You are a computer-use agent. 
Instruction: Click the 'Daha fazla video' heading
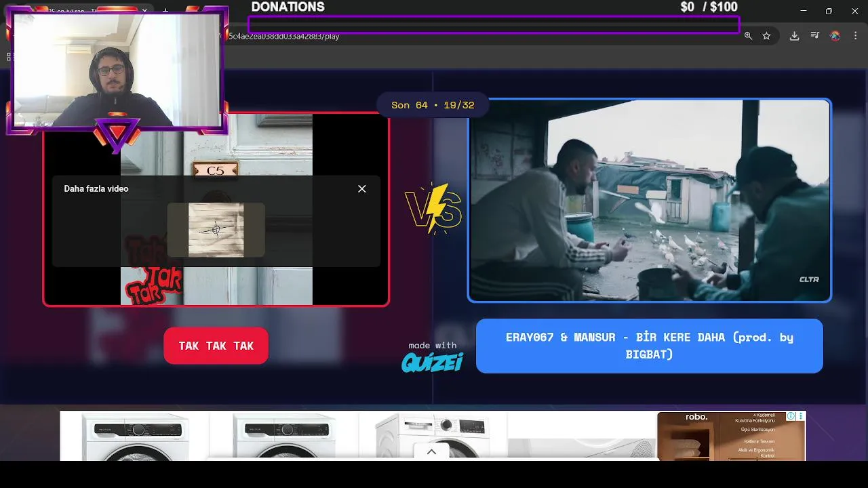pyautogui.click(x=96, y=188)
